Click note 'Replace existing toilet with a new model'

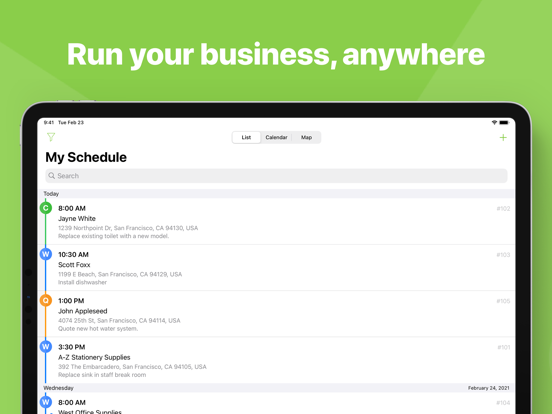(x=113, y=236)
